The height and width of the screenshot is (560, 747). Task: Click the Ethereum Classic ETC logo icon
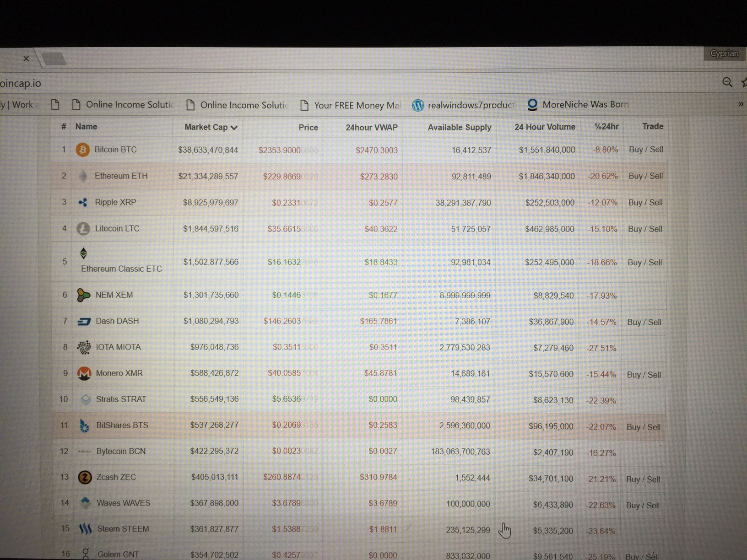83,253
